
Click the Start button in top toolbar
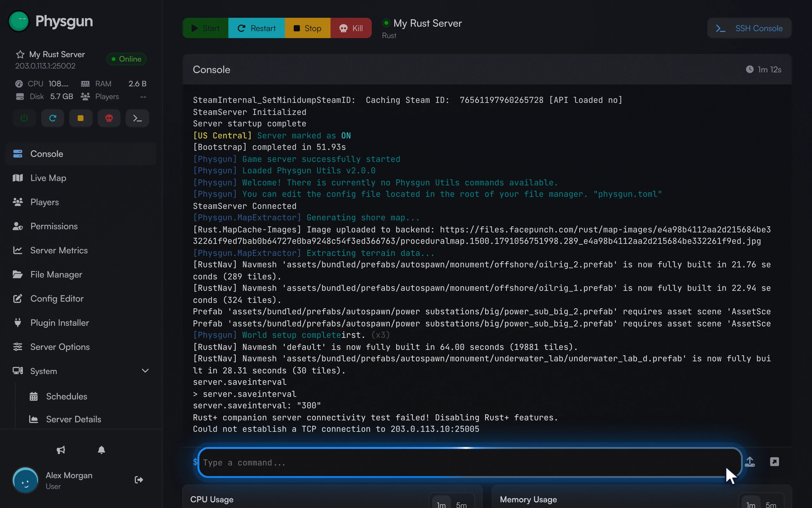[205, 28]
